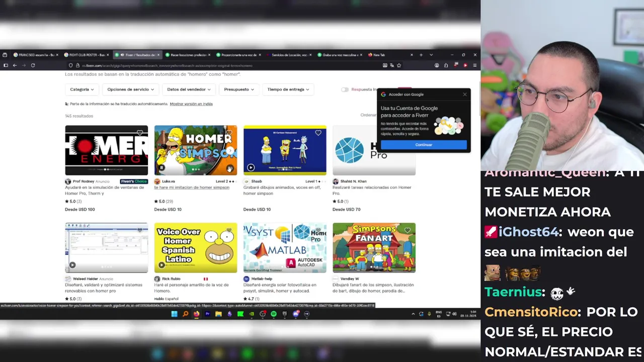Open the Windows Start menu
Image resolution: width=644 pixels, height=362 pixels.
point(174,314)
